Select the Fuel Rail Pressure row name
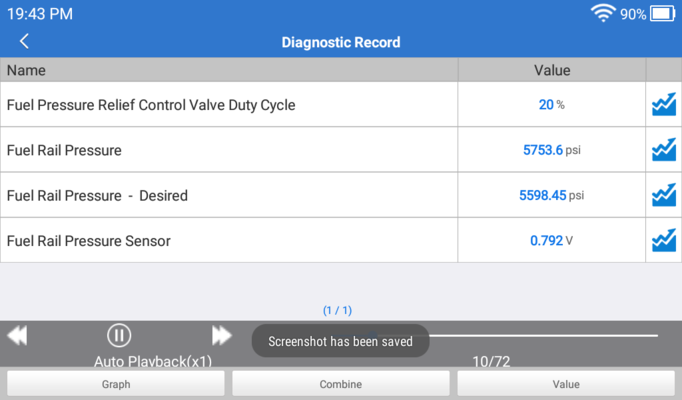 [64, 150]
